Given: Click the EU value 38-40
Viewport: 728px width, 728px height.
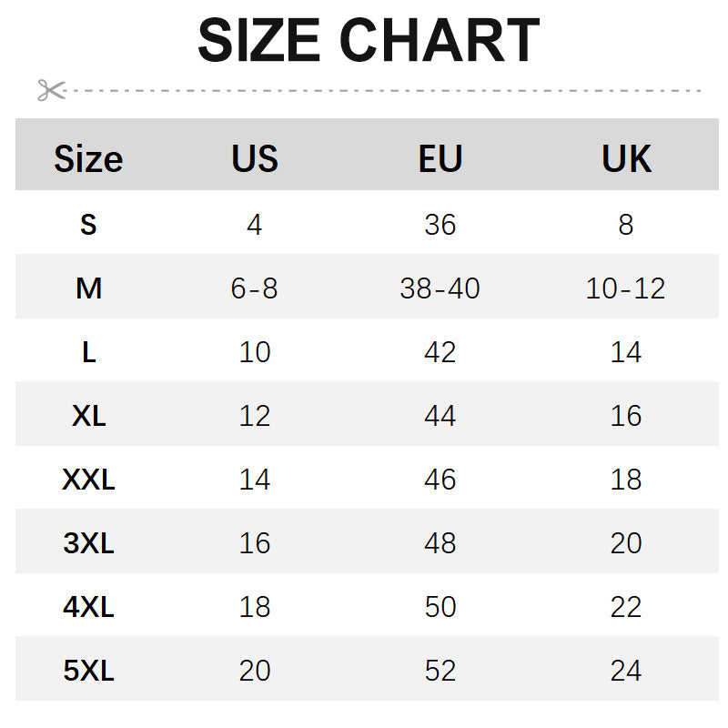Looking at the screenshot, I should pyautogui.click(x=440, y=289).
